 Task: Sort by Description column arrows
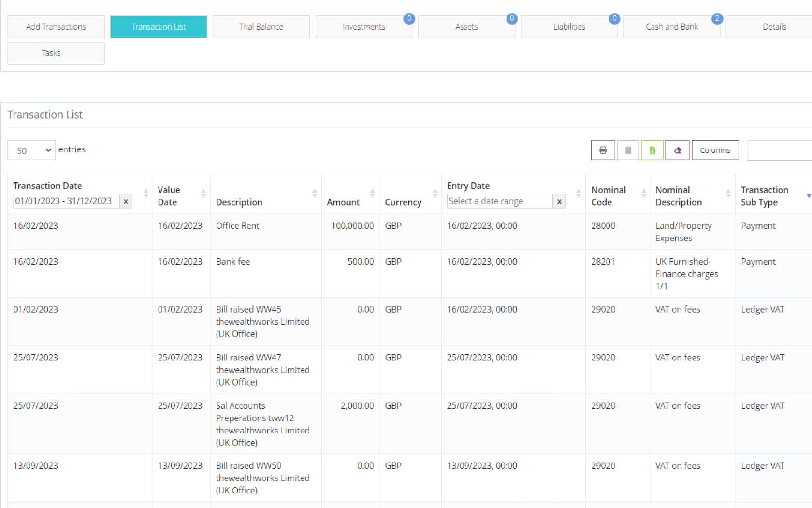click(315, 194)
